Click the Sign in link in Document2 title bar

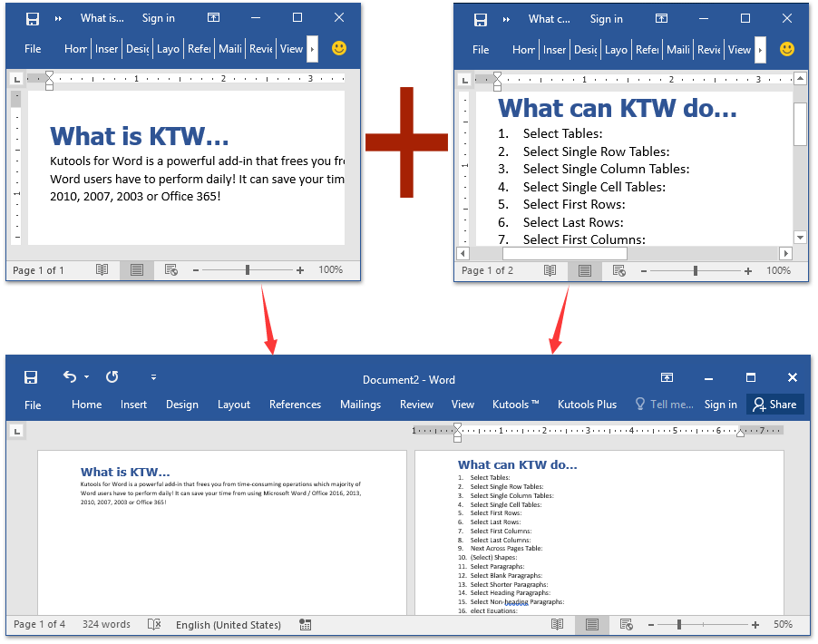[720, 405]
